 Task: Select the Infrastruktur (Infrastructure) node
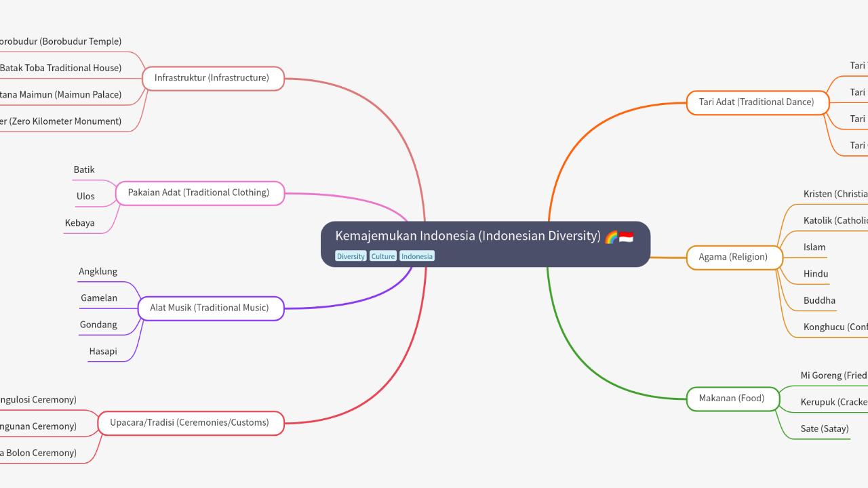coord(213,78)
